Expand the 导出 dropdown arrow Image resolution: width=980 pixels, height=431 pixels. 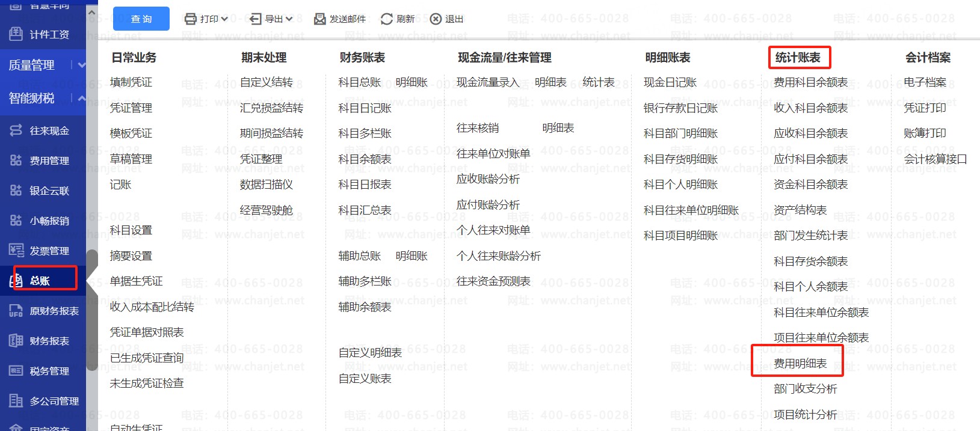pyautogui.click(x=289, y=19)
